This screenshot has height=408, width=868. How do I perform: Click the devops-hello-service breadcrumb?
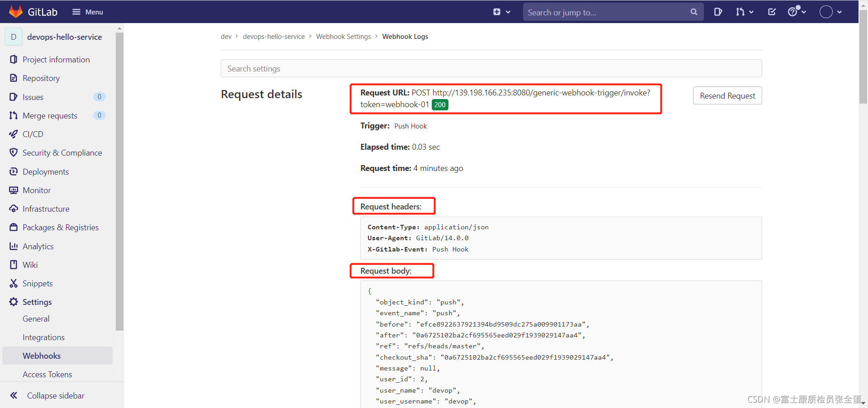274,37
